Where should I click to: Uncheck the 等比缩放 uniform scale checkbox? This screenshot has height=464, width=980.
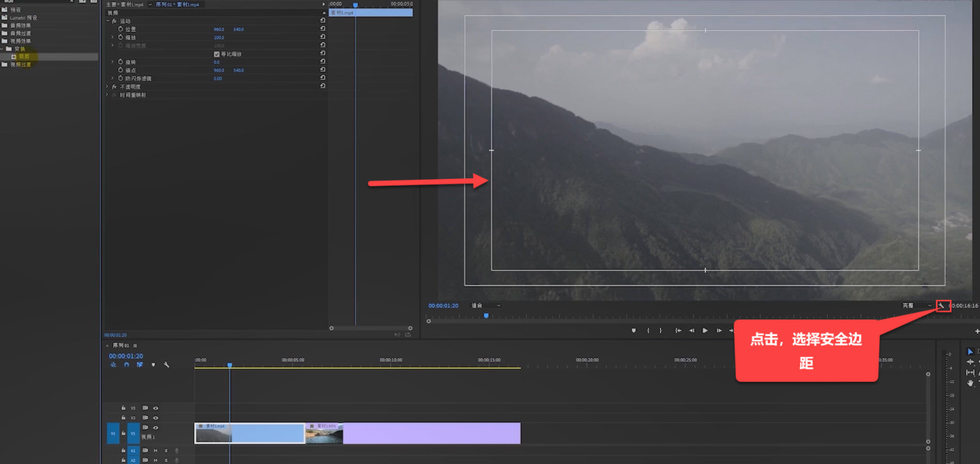coord(216,54)
